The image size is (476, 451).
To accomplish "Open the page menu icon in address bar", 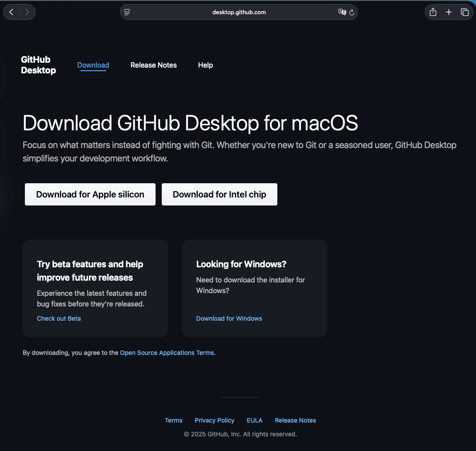I will pos(127,12).
